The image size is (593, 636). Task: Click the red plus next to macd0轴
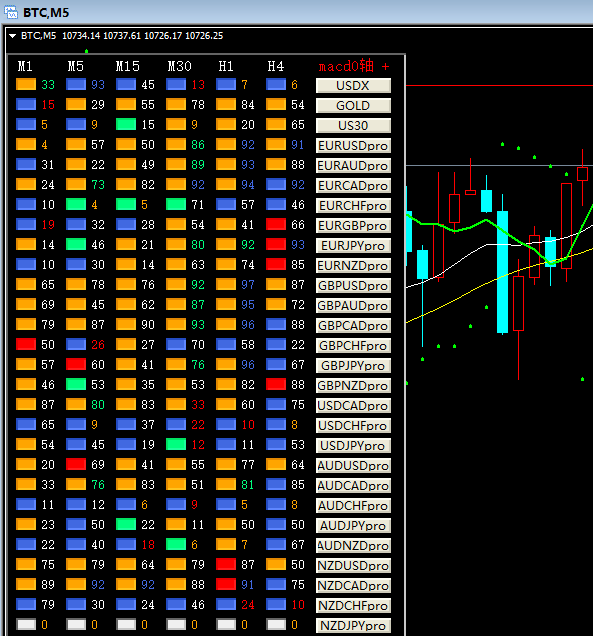point(385,66)
